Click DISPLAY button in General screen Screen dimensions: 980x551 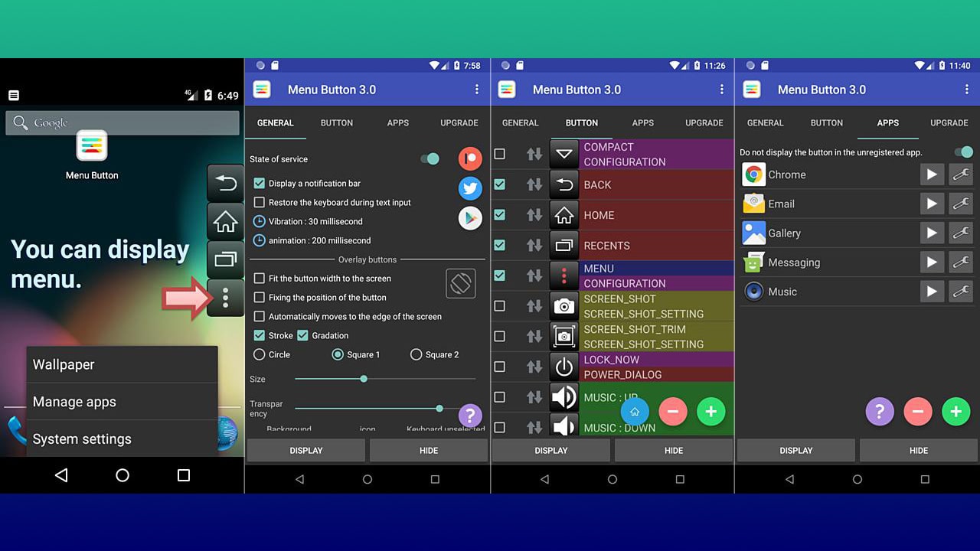306,451
